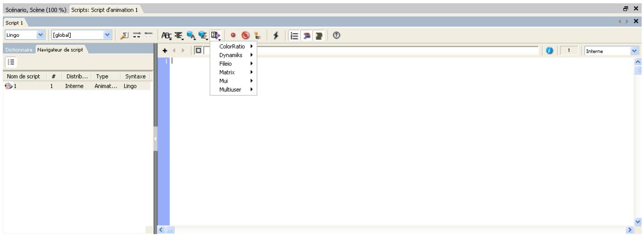The image size is (644, 235).
Task: Click vertical scrollbar up arrow
Action: 637,62
